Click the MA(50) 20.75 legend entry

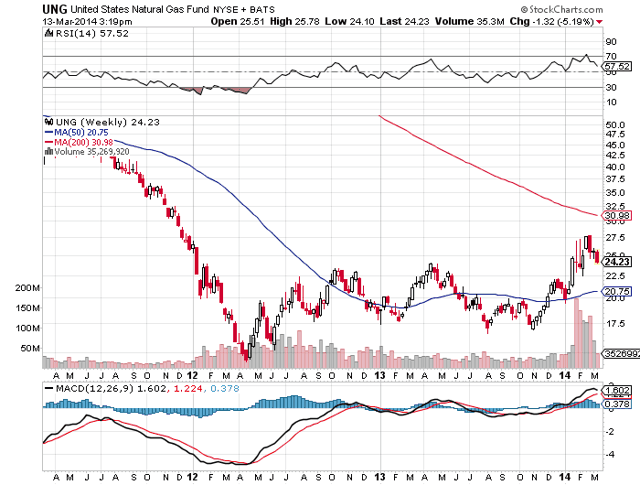77,132
